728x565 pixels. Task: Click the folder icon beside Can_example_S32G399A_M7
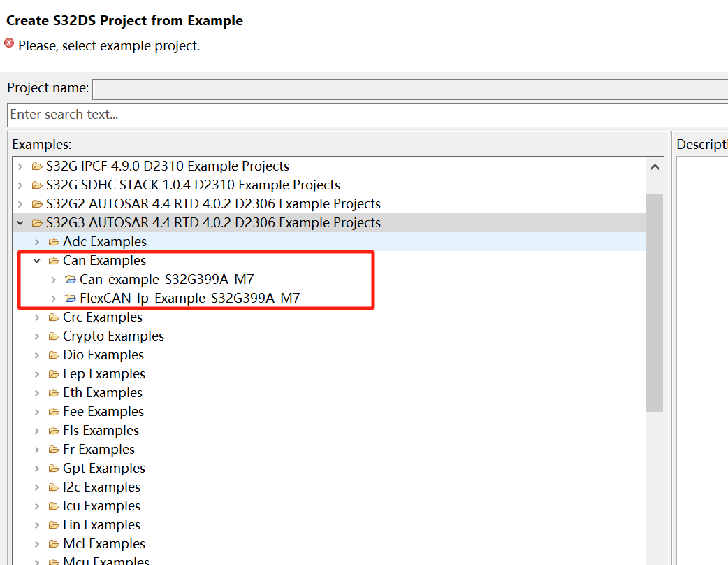coord(71,279)
